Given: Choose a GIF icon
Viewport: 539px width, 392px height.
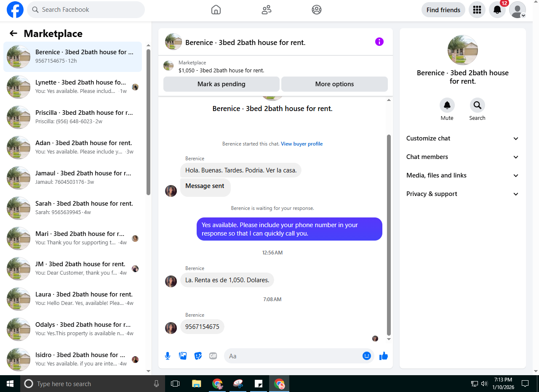Looking at the screenshot, I should click(x=213, y=356).
